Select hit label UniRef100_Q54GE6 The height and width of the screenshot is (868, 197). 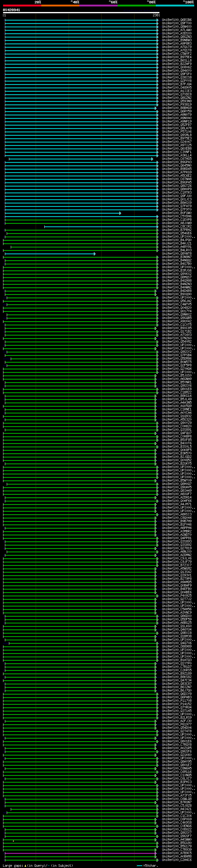176,233
